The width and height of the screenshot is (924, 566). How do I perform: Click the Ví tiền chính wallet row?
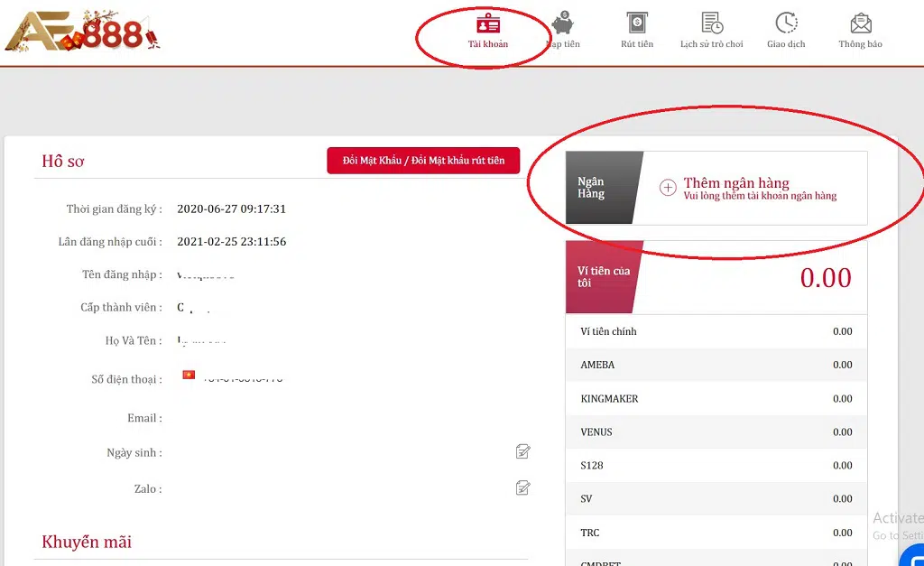(x=716, y=331)
